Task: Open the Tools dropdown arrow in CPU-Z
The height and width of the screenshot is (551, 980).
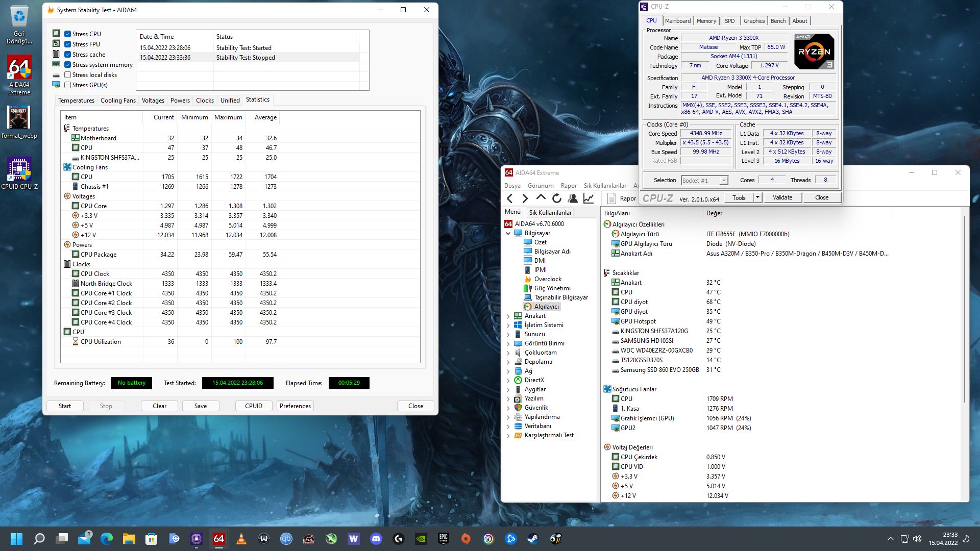Action: point(757,197)
